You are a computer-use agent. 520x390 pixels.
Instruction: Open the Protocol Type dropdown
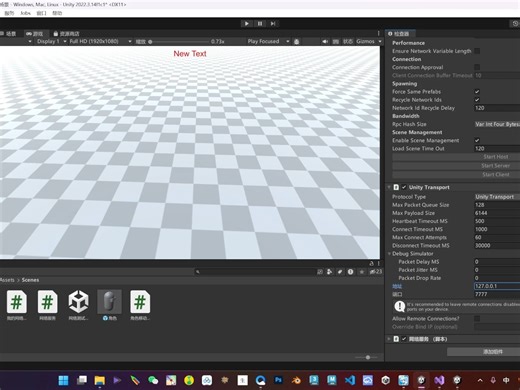point(497,197)
